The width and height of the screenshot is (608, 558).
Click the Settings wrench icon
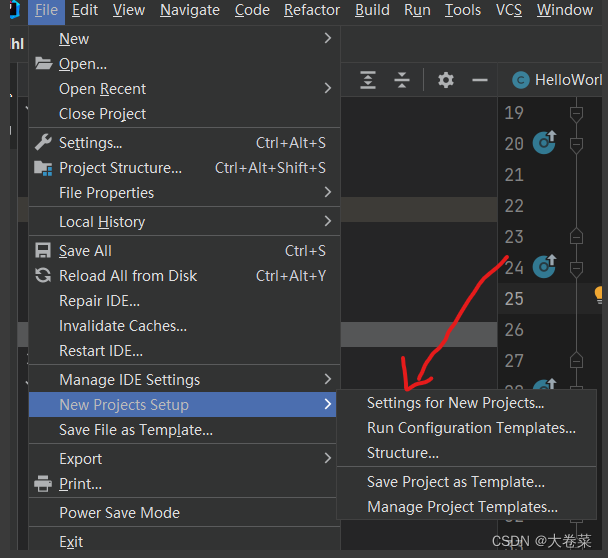[x=43, y=142]
